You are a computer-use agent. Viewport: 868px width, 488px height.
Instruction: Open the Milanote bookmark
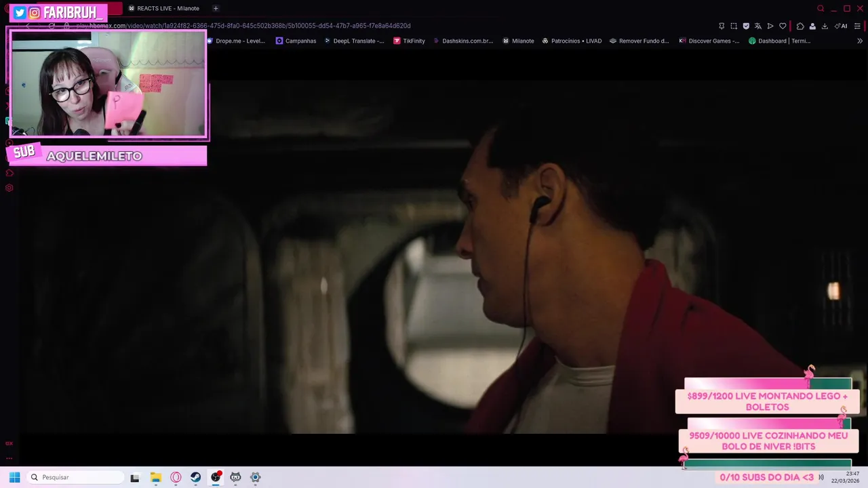(x=518, y=41)
